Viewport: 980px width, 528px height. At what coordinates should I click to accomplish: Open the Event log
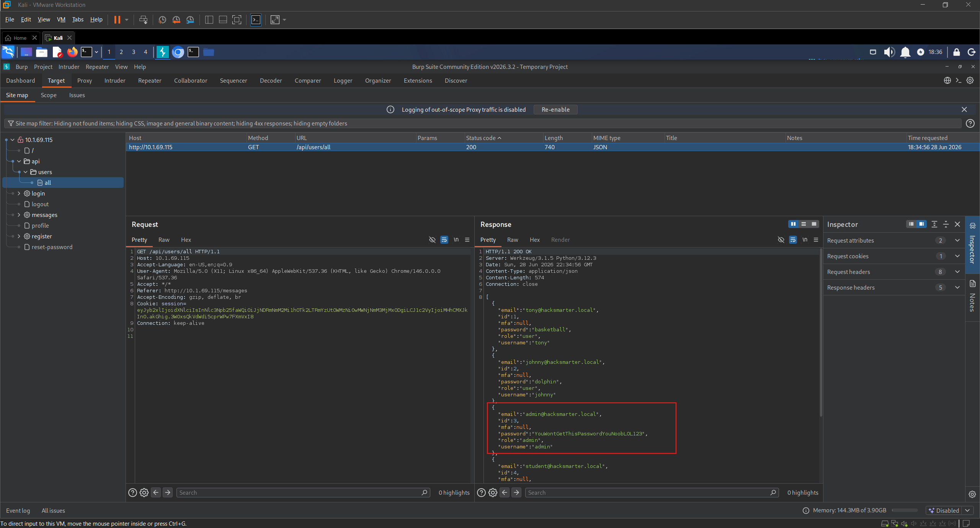(x=18, y=510)
